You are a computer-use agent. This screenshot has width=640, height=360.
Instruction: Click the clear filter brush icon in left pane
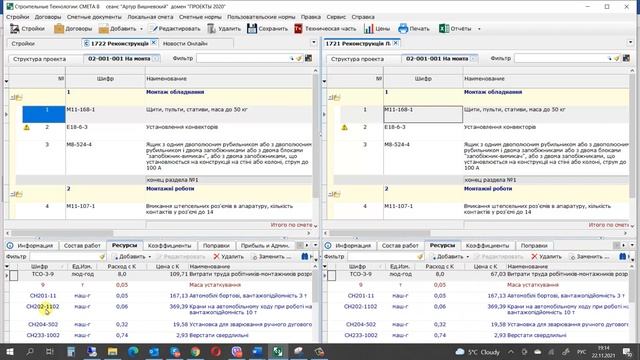coord(300,58)
